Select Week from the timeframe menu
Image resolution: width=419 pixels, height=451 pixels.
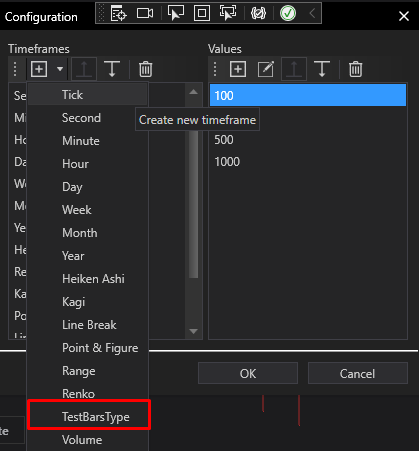[87, 210]
